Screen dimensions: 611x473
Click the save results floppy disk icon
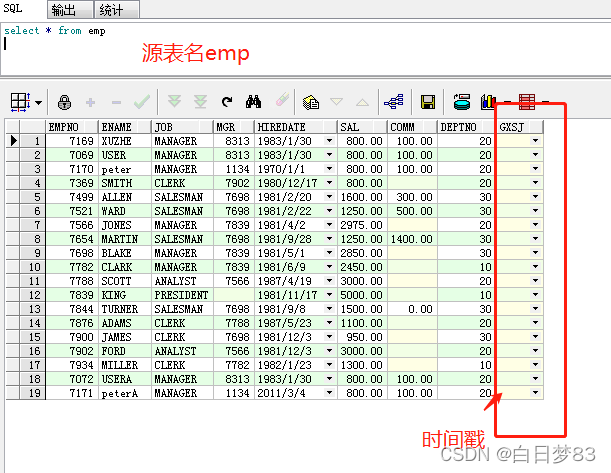427,102
